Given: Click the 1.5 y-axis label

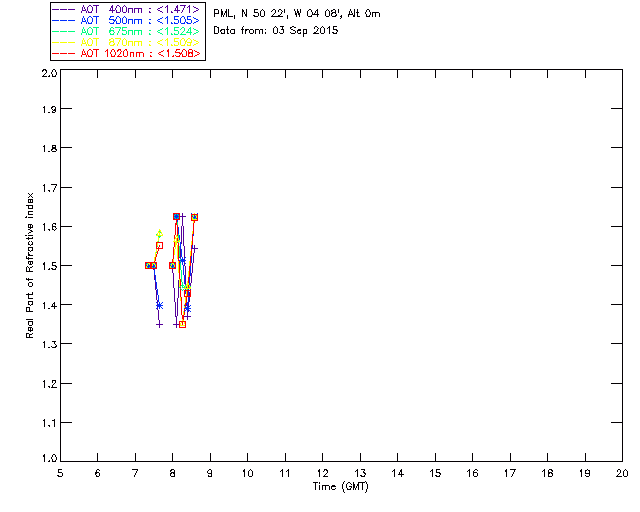Looking at the screenshot, I should (x=49, y=266).
